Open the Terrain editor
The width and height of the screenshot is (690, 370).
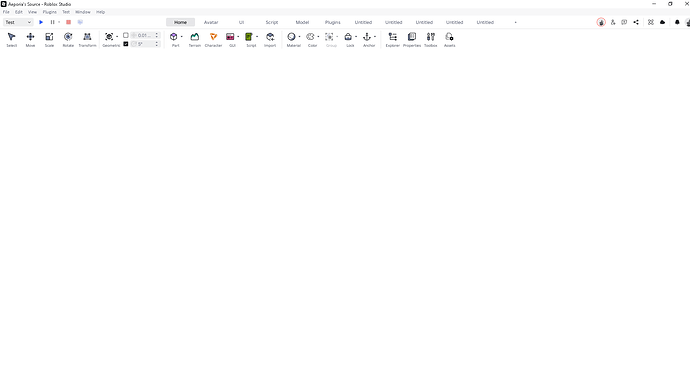(195, 39)
